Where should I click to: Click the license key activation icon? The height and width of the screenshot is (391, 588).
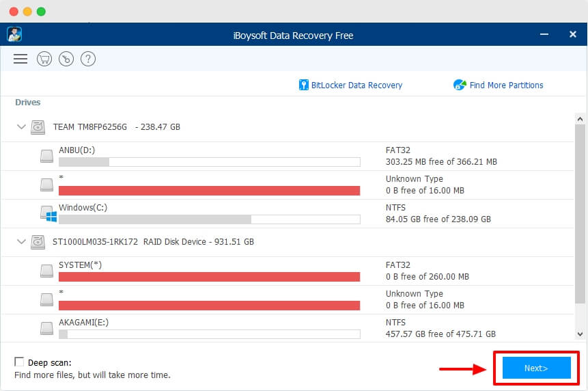point(66,59)
